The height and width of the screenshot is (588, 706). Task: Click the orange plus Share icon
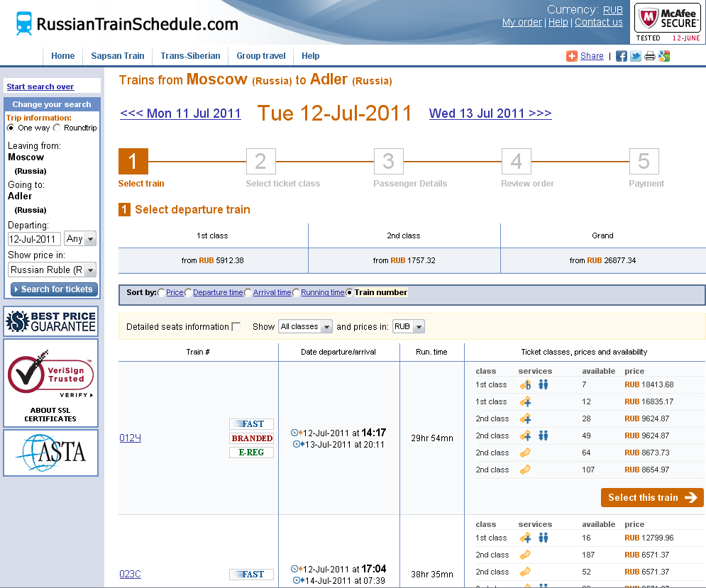(x=572, y=57)
